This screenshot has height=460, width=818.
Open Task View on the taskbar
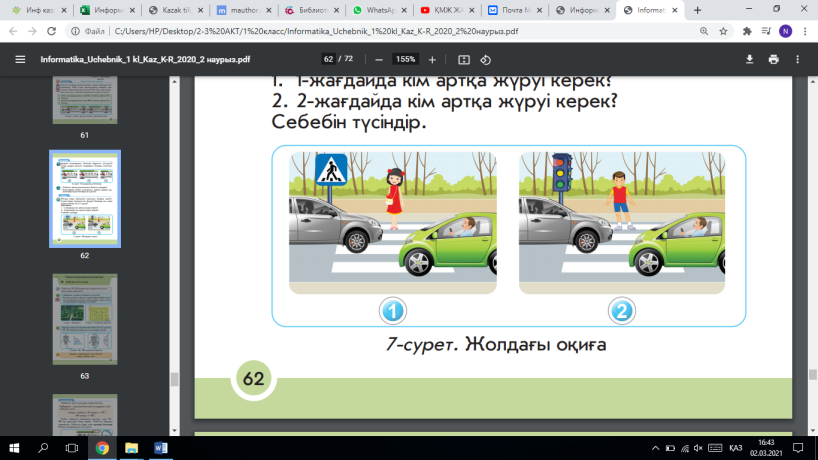coord(72,448)
